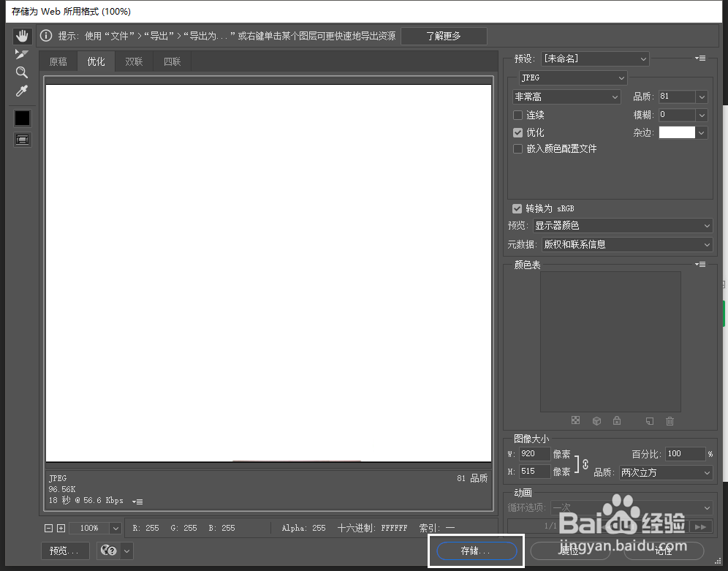Screen dimensions: 728x571
Task: Open the 非常高 quality preset dropdown
Action: (566, 97)
